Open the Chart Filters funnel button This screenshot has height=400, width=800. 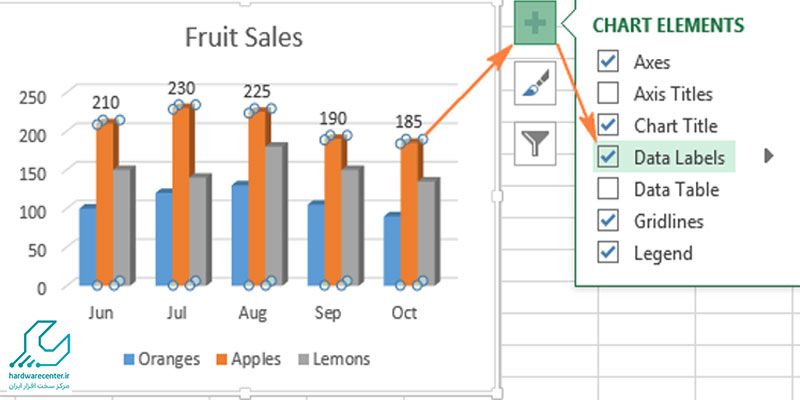pyautogui.click(x=535, y=143)
